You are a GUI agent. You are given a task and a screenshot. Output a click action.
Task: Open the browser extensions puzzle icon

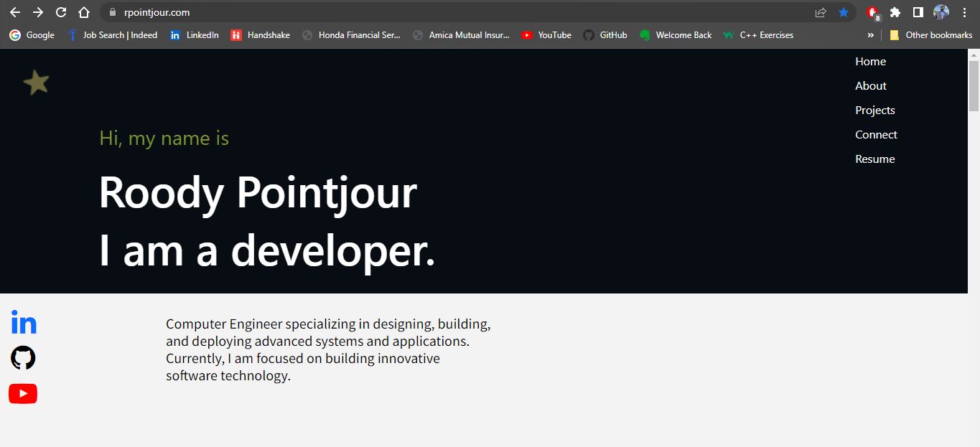click(895, 12)
